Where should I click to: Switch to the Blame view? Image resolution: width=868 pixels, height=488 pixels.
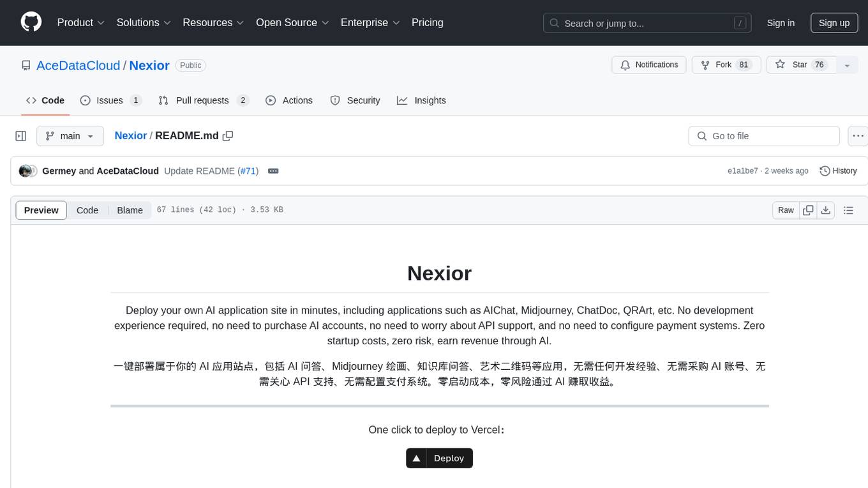(130, 210)
